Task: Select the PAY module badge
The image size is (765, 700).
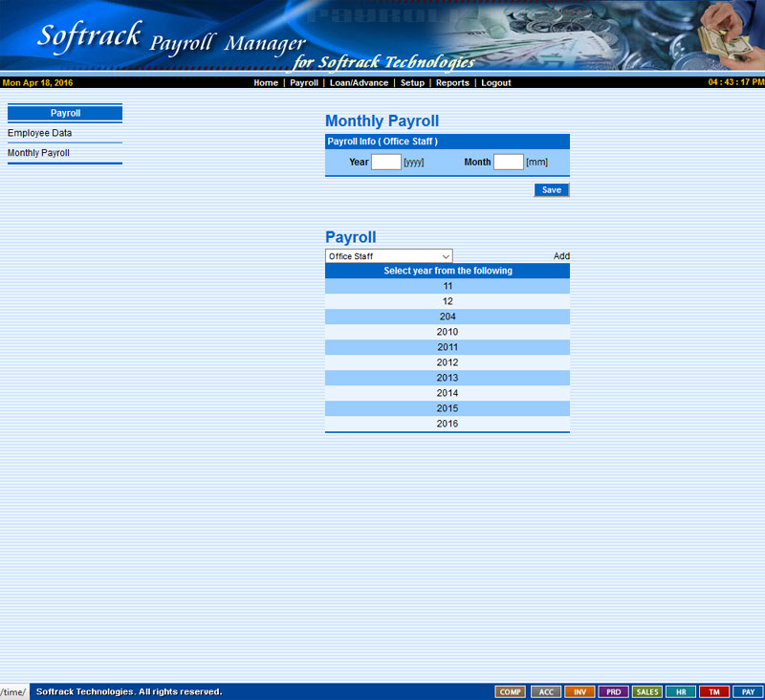Action: coord(748,691)
